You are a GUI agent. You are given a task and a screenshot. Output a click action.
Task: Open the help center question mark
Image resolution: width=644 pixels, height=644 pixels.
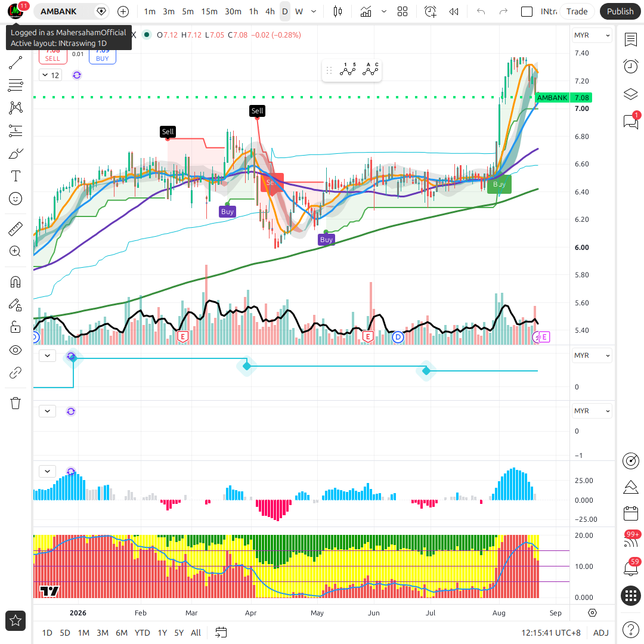coord(631,630)
